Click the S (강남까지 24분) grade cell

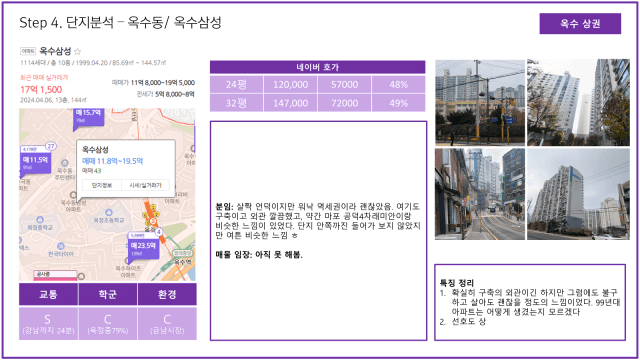pos(48,324)
